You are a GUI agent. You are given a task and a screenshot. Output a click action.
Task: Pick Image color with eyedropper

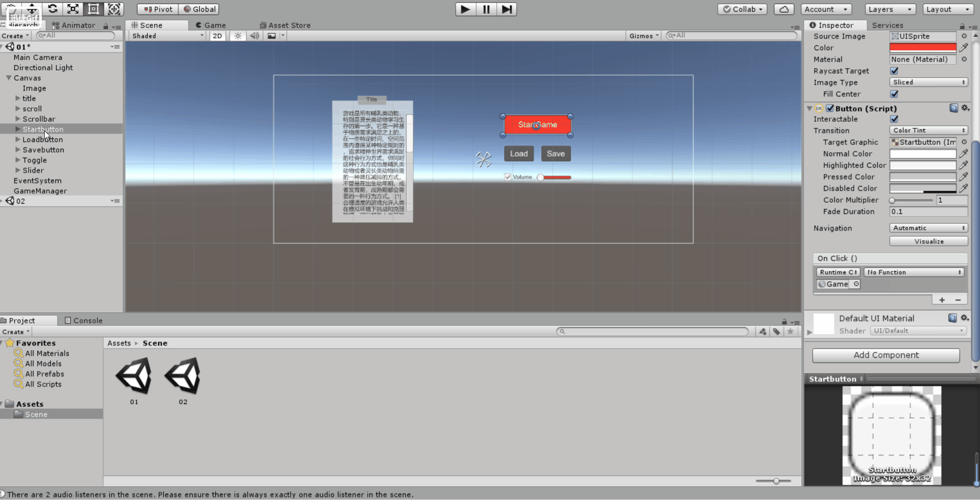point(964,48)
